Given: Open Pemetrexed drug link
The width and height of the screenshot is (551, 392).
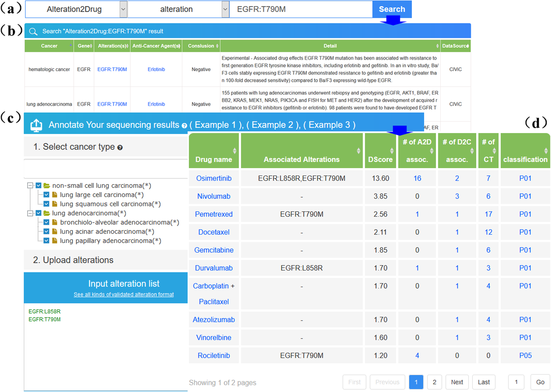Looking at the screenshot, I should point(214,214).
